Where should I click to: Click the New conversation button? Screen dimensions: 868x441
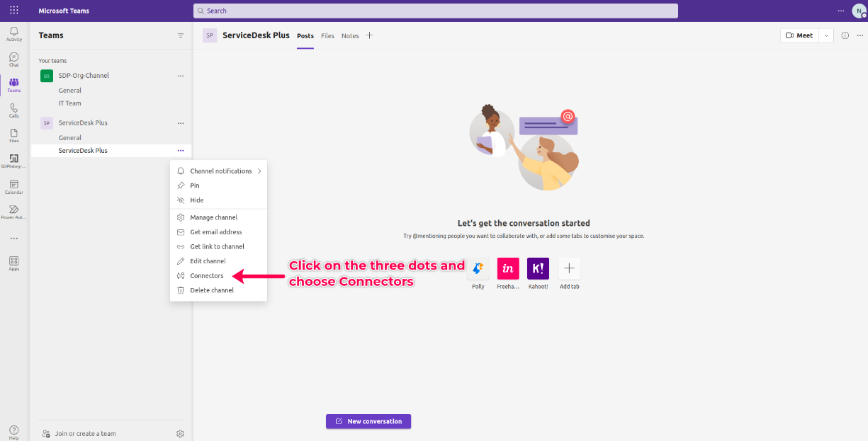368,421
